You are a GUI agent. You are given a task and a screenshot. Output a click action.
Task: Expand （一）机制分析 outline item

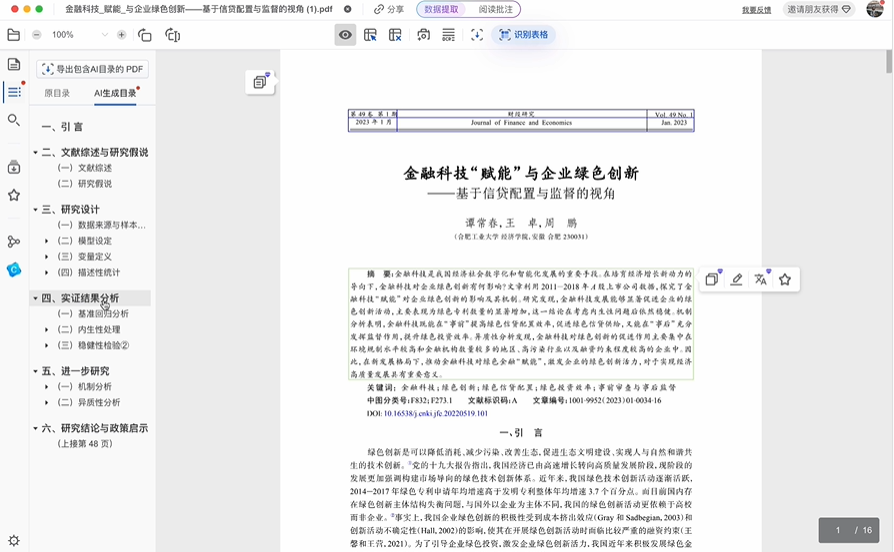47,387
